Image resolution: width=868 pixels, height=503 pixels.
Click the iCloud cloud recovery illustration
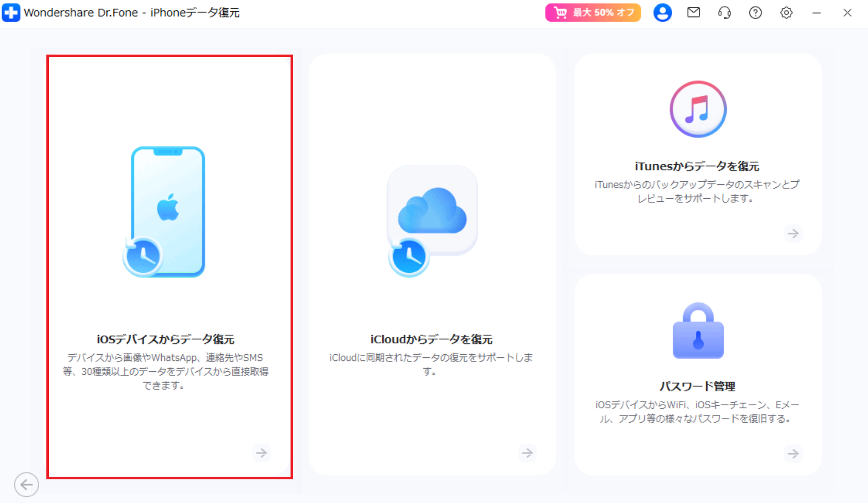[433, 221]
